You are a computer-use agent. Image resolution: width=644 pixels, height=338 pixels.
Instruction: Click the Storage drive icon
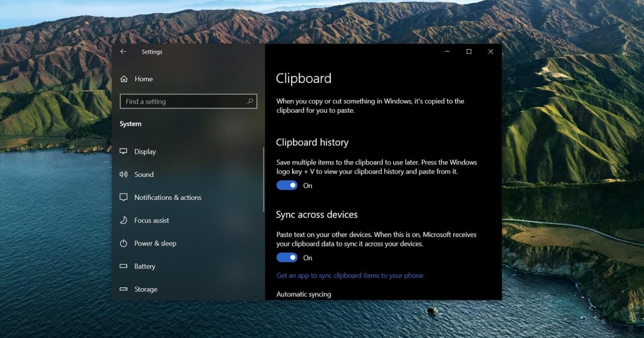pyautogui.click(x=123, y=289)
